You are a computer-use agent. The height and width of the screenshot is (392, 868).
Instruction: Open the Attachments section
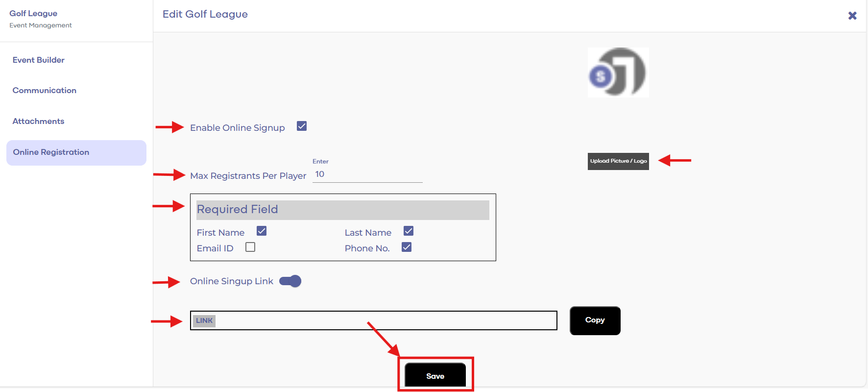(x=38, y=122)
